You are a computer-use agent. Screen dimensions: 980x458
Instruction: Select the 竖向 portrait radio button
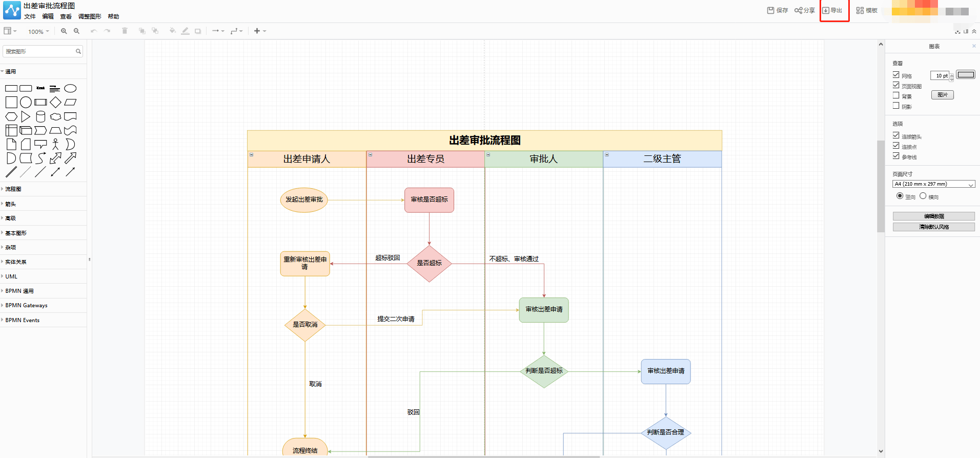(x=900, y=196)
